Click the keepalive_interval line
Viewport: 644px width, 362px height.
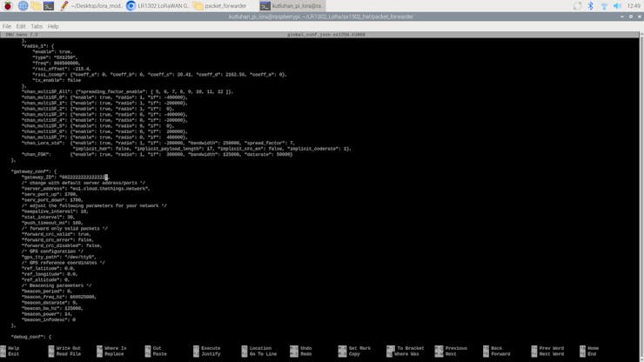tap(55, 211)
